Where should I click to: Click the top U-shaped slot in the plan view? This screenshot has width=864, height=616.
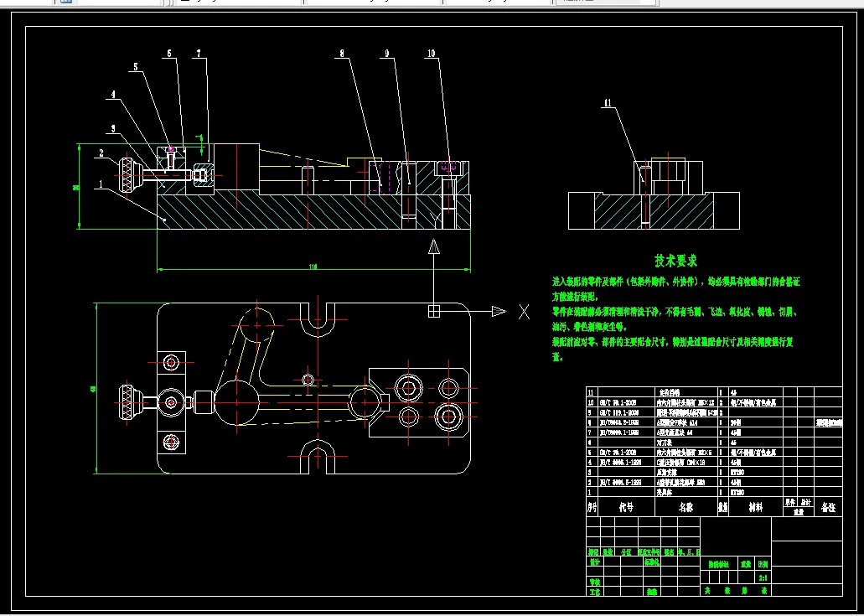[318, 319]
